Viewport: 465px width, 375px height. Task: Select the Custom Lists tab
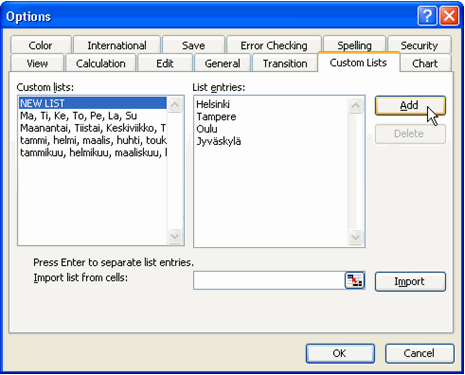pos(358,62)
